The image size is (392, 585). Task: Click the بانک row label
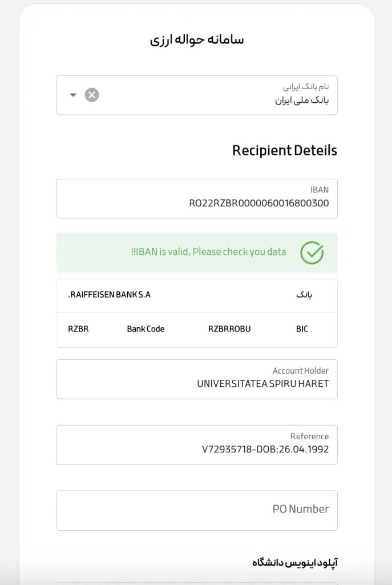click(304, 295)
